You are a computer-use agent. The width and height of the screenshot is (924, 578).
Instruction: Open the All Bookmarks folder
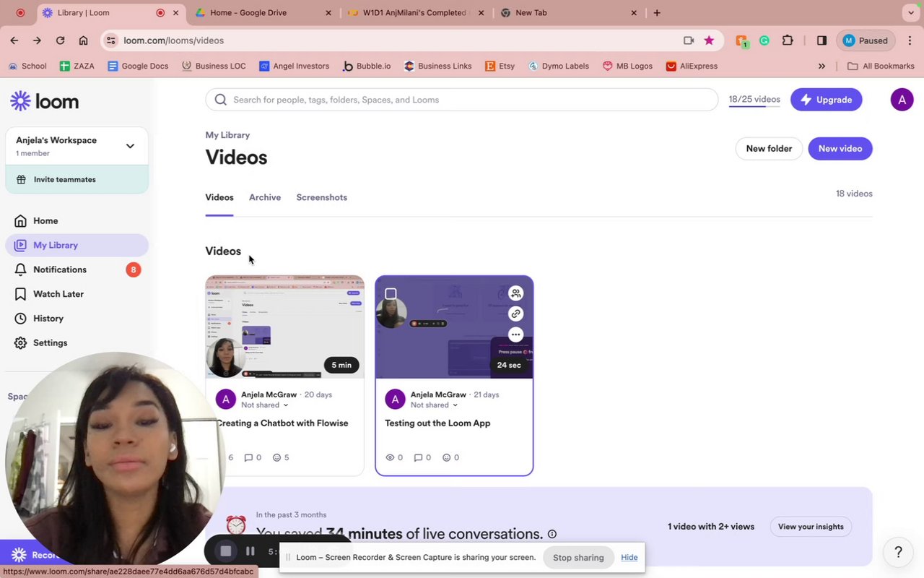(881, 66)
